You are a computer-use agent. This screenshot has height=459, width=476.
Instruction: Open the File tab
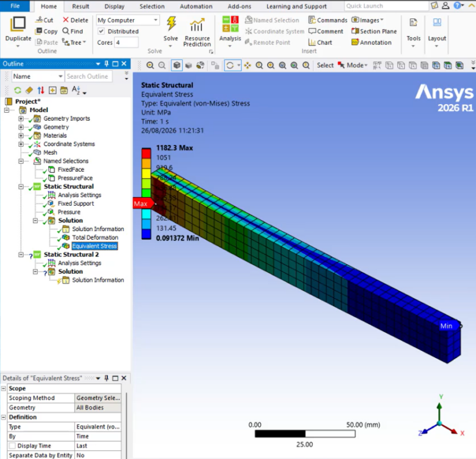coord(15,6)
